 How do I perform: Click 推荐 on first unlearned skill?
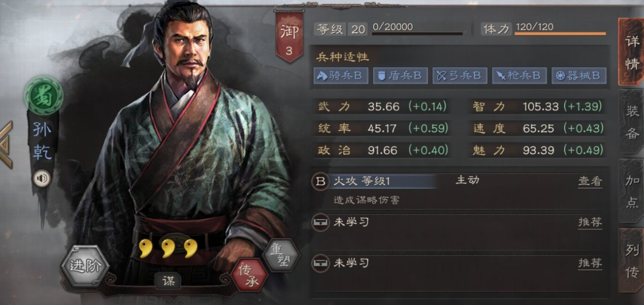pyautogui.click(x=590, y=222)
